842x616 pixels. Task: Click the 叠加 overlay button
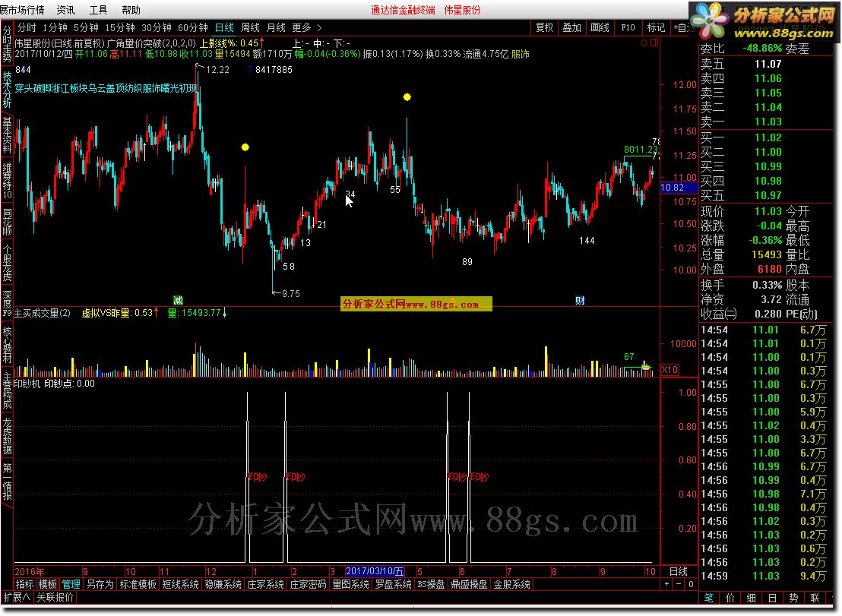[572, 27]
